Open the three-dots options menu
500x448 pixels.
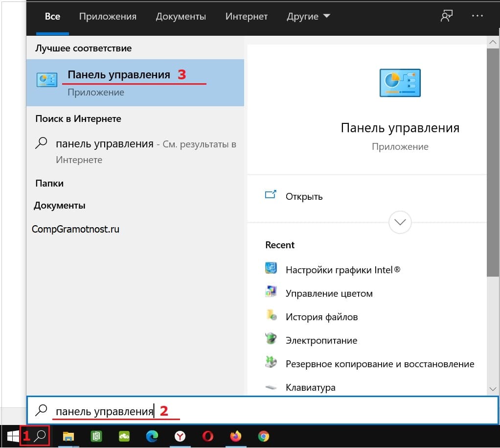[477, 16]
